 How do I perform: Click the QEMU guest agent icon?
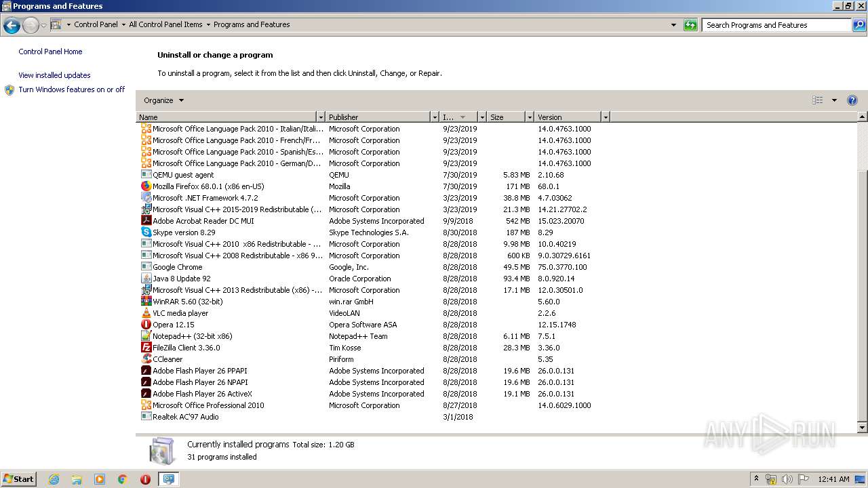coord(146,175)
